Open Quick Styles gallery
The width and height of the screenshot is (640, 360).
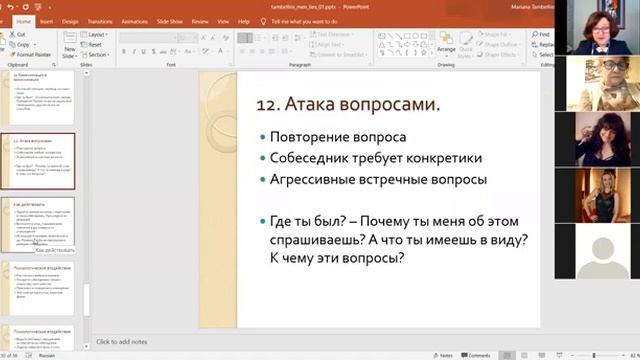point(465,46)
